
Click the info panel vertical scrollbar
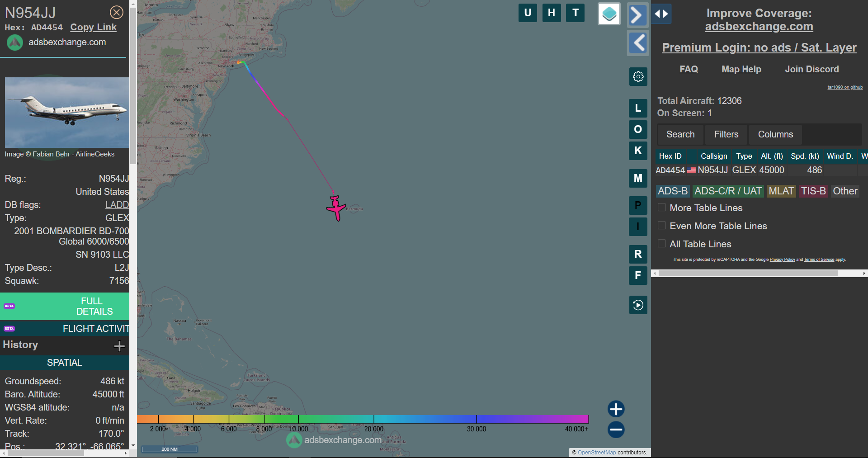coord(133,86)
